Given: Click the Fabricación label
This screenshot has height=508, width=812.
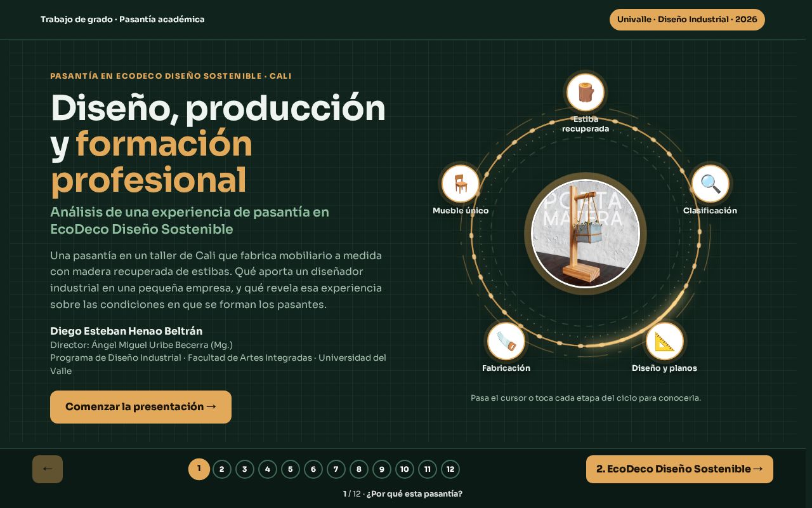Looking at the screenshot, I should coord(506,368).
